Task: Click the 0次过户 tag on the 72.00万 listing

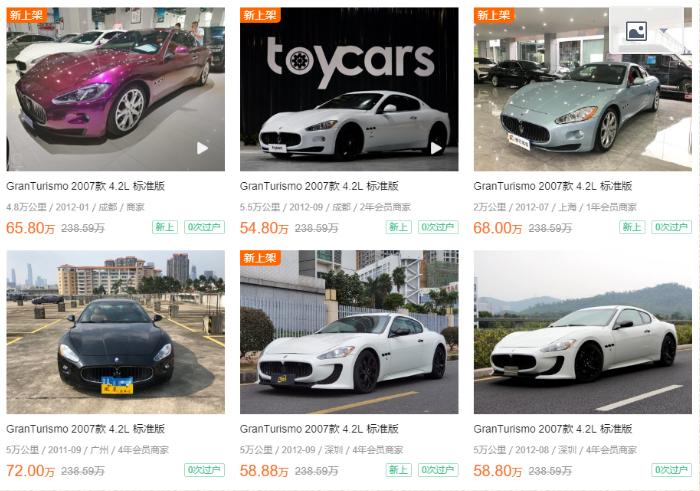Action: click(204, 470)
